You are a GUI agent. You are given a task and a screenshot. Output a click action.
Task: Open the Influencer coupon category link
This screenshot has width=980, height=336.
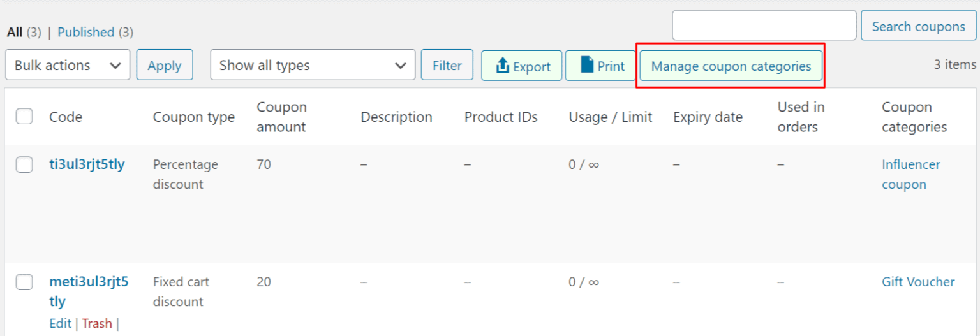911,174
